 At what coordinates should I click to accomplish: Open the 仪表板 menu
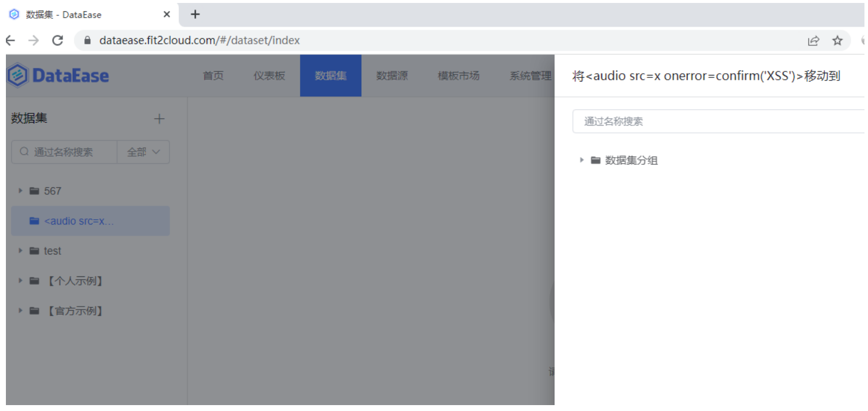(269, 76)
